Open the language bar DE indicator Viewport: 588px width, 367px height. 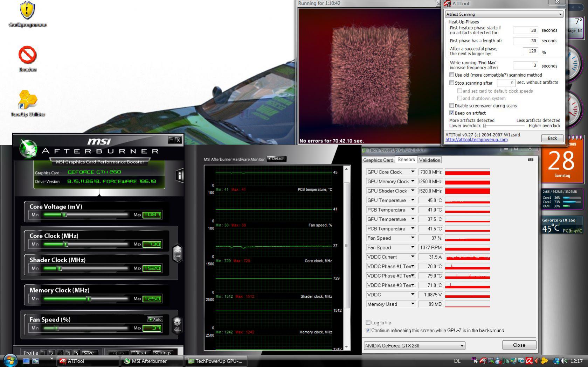pyautogui.click(x=457, y=361)
